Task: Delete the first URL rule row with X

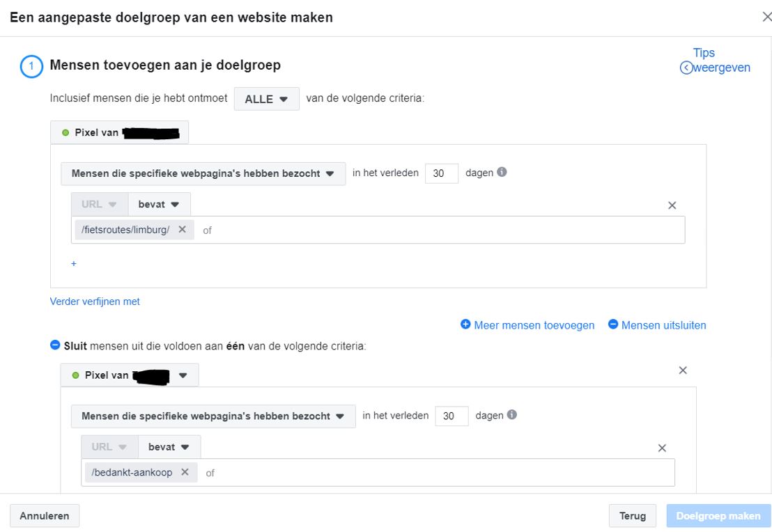Action: coord(672,205)
